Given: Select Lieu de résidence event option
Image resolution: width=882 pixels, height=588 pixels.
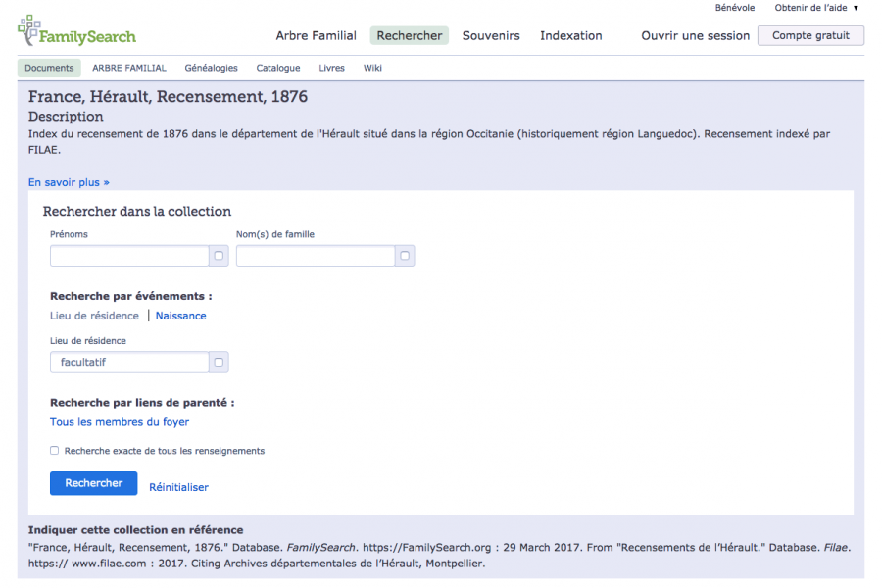Looking at the screenshot, I should click(x=94, y=316).
